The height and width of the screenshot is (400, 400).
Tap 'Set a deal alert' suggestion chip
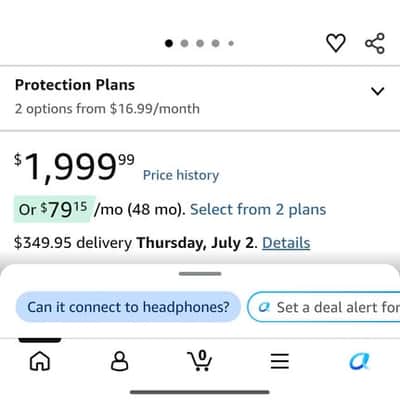tap(324, 307)
